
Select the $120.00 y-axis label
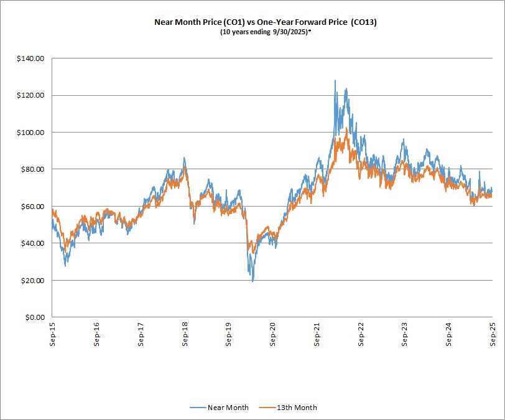[30, 95]
